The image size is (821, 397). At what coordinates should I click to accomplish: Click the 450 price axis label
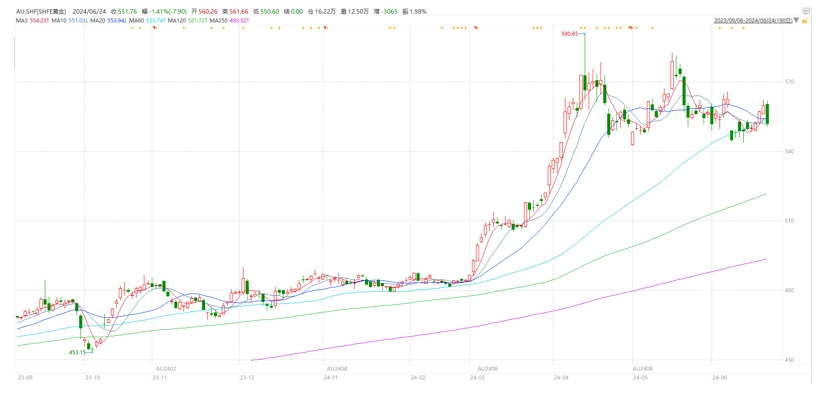click(x=789, y=360)
